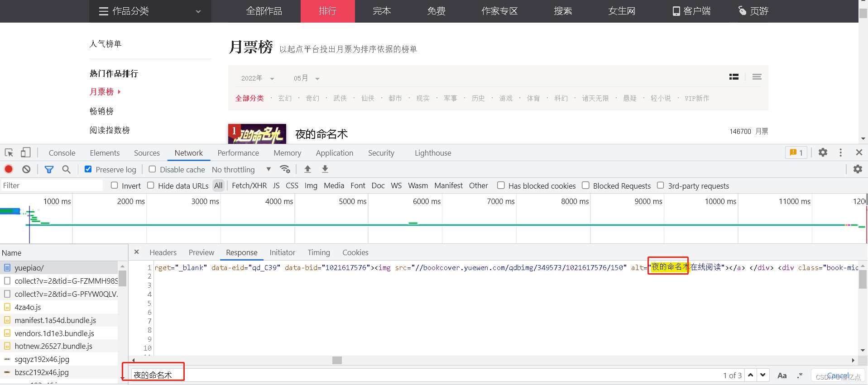Enable 3rd-party requests checkbox
This screenshot has height=385, width=868.
[661, 185]
